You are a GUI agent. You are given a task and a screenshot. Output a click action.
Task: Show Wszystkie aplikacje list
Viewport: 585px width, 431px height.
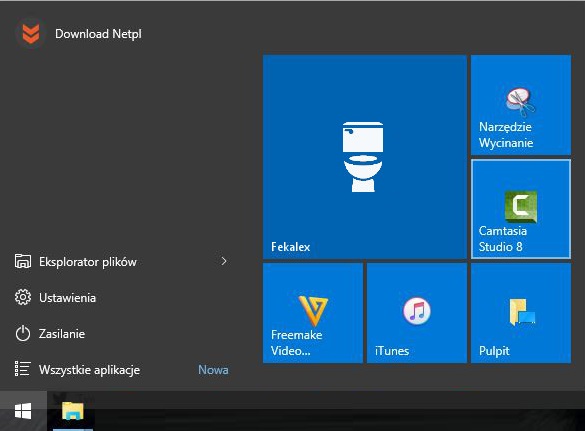pos(121,369)
